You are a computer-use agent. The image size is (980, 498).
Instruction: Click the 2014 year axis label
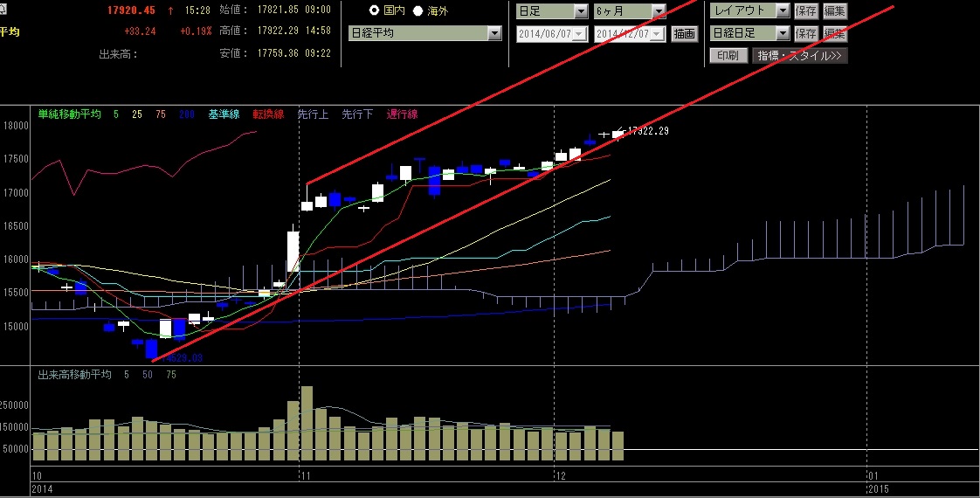click(x=41, y=488)
